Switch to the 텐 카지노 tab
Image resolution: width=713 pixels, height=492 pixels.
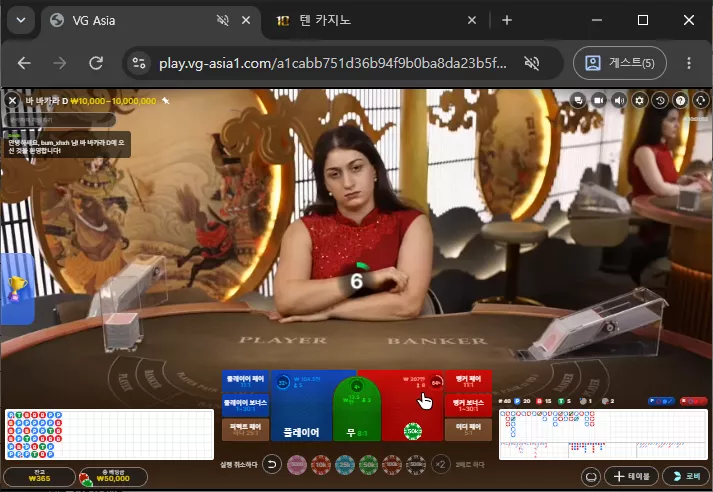[x=325, y=20]
